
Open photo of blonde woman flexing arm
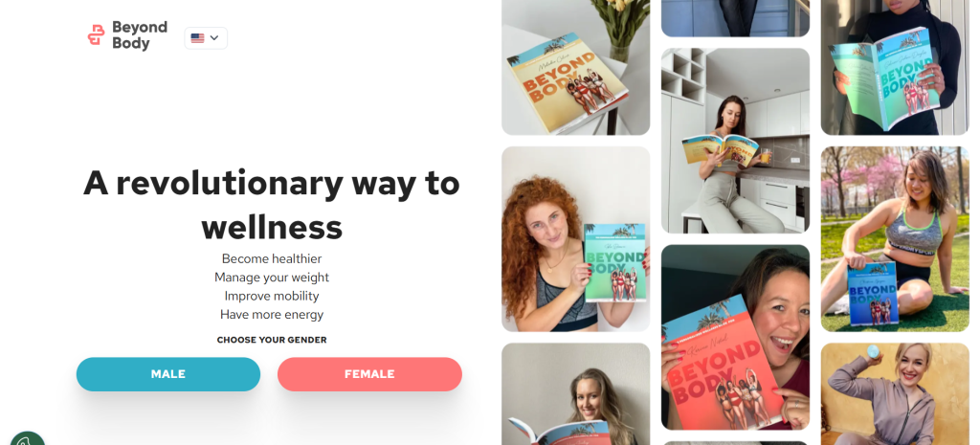pos(895,393)
